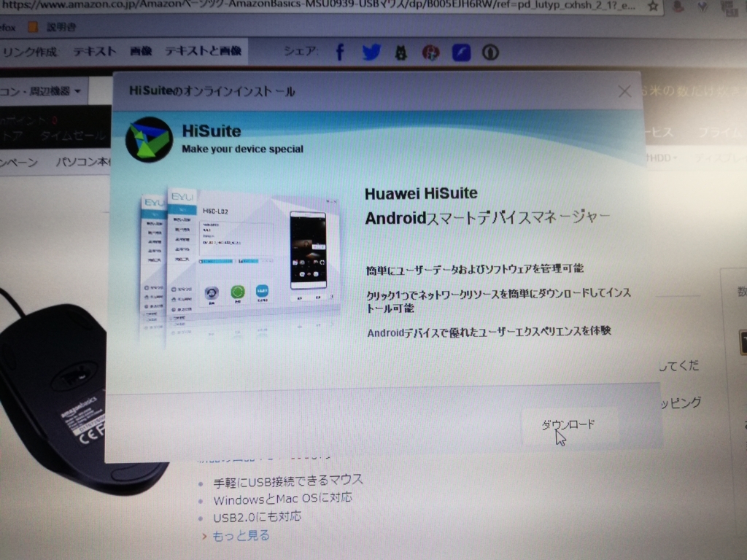The width and height of the screenshot is (747, 560).
Task: Click the blue square share icon
Action: click(461, 52)
